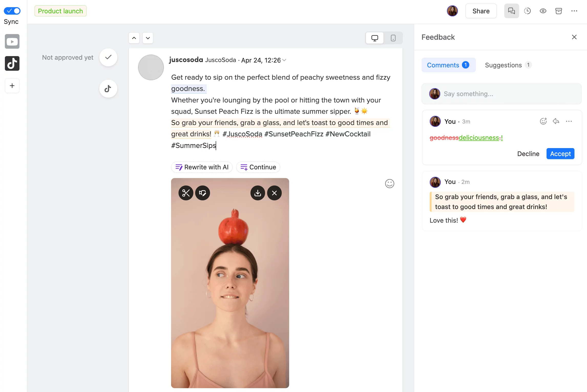The height and width of the screenshot is (392, 587).
Task: Toggle mobile preview layout icon
Action: point(393,38)
